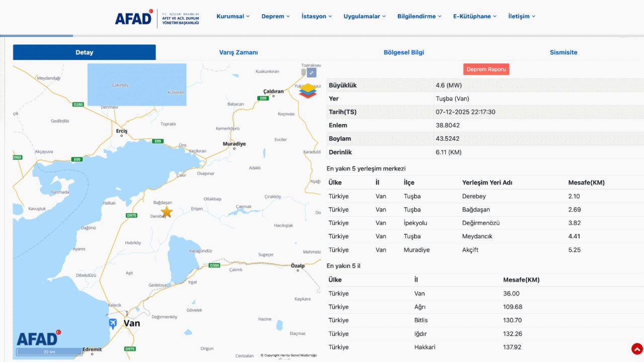Switch to the Bölgesel Bilgi tab
The width and height of the screenshot is (644, 362).
click(x=404, y=52)
